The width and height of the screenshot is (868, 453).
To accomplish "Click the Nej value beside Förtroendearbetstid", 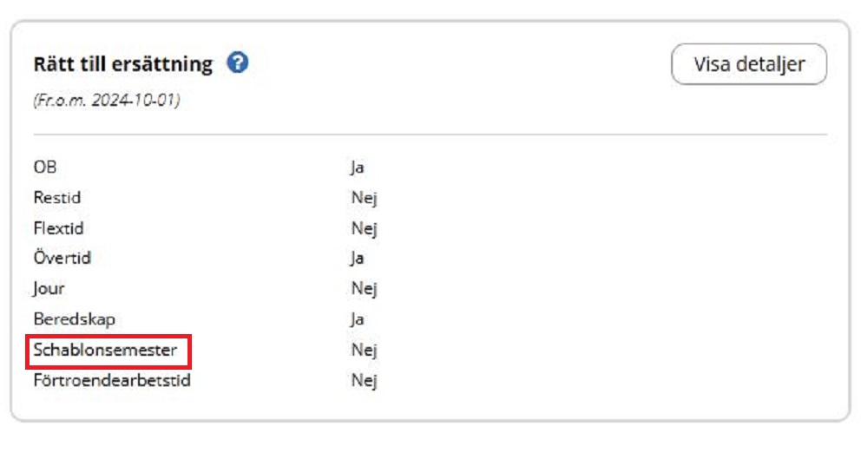I will pos(364,380).
